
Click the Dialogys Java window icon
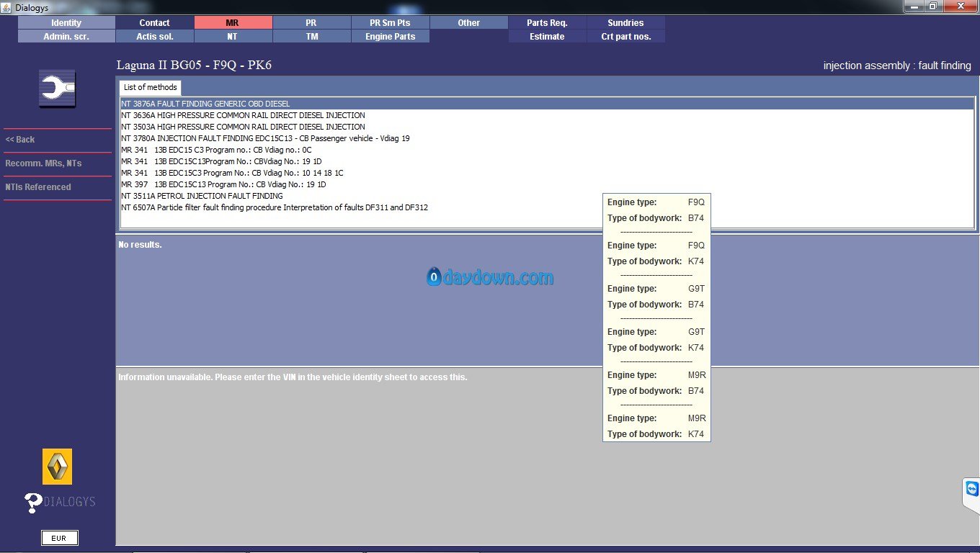coord(6,7)
